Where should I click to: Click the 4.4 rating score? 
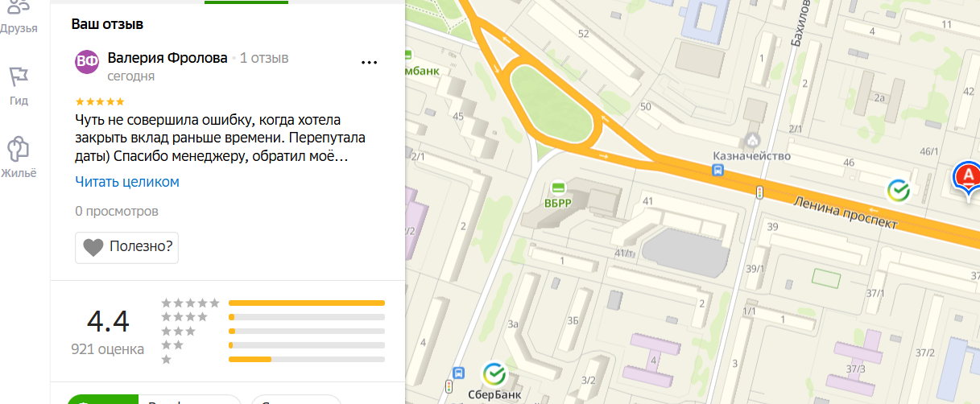coord(108,322)
